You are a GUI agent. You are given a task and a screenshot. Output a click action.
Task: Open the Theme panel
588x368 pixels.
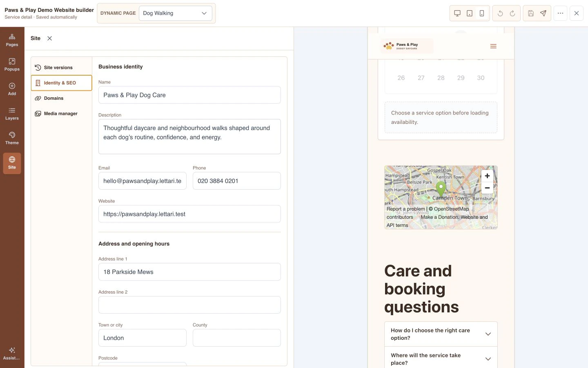point(12,138)
